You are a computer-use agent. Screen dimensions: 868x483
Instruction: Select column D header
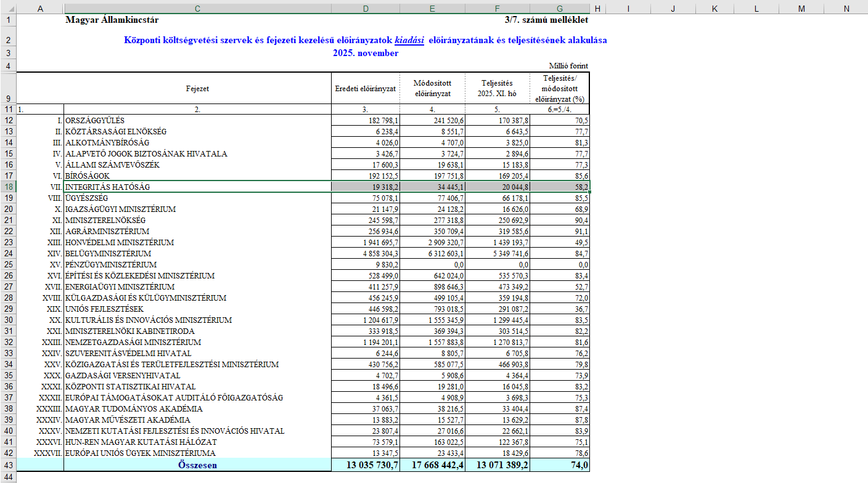pos(366,9)
